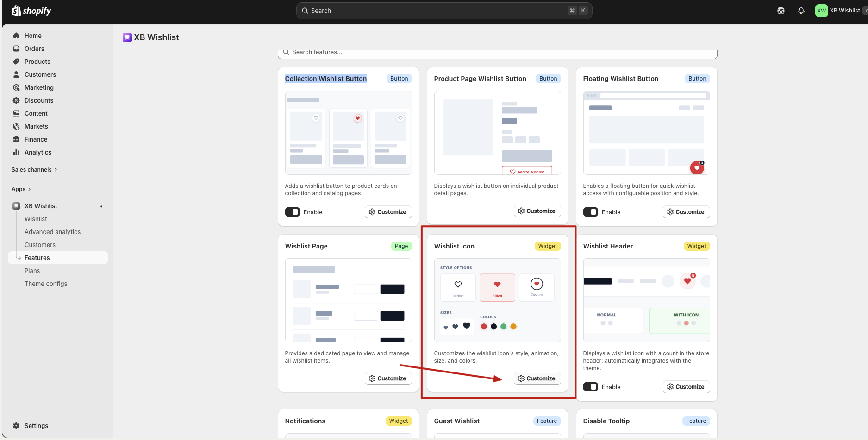Open Content using its icon
The image size is (868, 440).
pos(16,113)
